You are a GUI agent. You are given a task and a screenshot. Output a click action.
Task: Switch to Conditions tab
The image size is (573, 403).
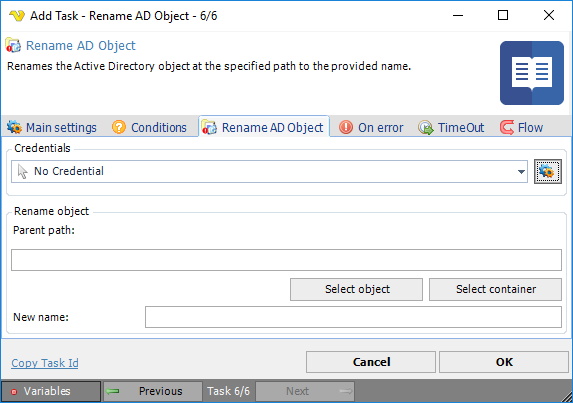click(149, 127)
